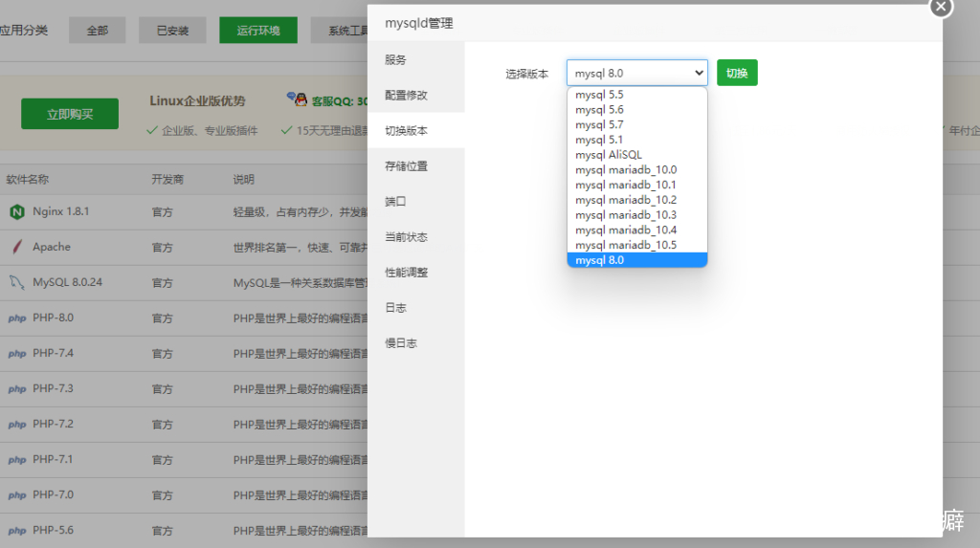Click the PHP-7.1 name
This screenshot has height=548, width=980.
tap(54, 459)
